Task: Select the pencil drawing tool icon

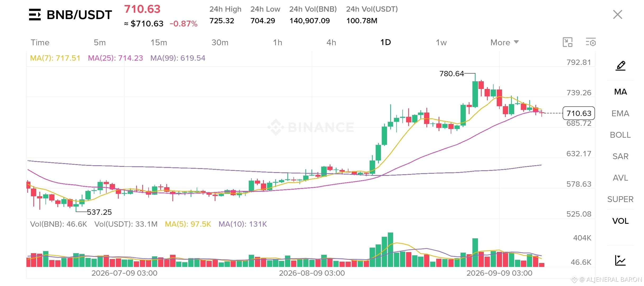Action: (620, 66)
